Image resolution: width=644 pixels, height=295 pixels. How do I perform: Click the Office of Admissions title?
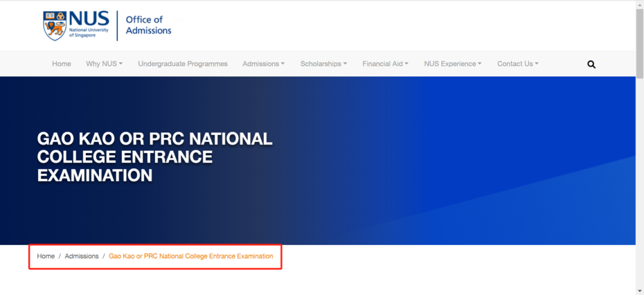point(148,25)
